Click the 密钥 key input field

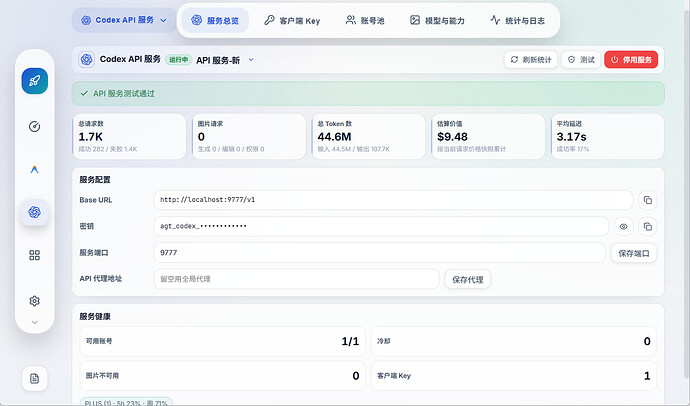tap(381, 227)
